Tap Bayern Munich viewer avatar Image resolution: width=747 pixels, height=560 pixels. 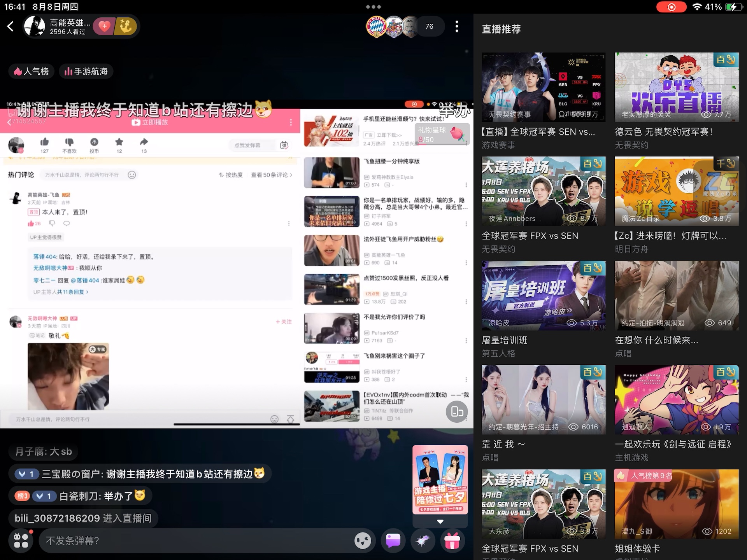(376, 26)
